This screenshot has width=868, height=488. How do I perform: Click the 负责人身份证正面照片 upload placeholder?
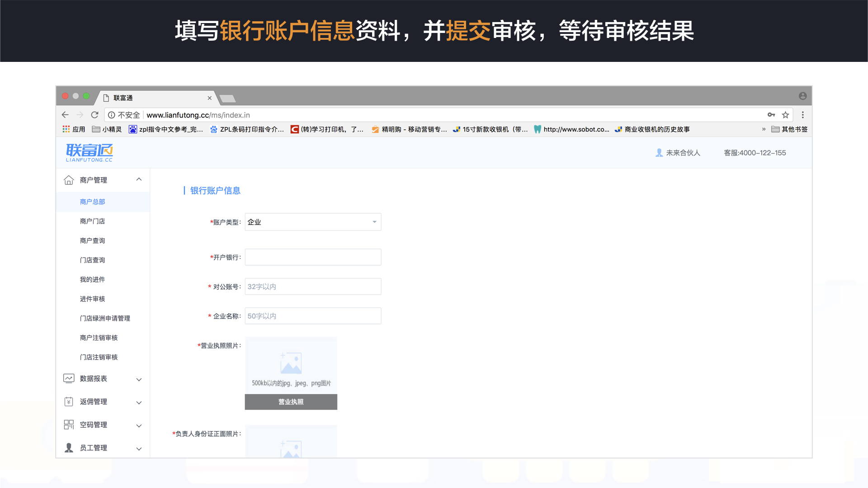(x=291, y=441)
